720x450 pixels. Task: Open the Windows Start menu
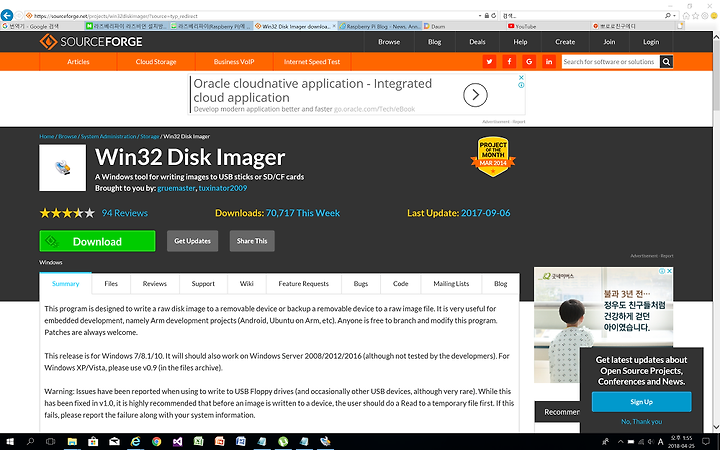click(9, 442)
